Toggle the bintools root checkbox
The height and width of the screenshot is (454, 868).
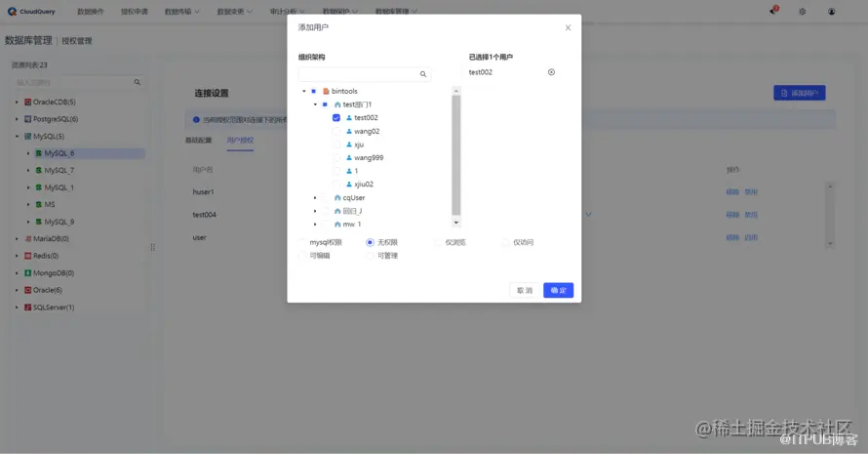click(x=313, y=91)
